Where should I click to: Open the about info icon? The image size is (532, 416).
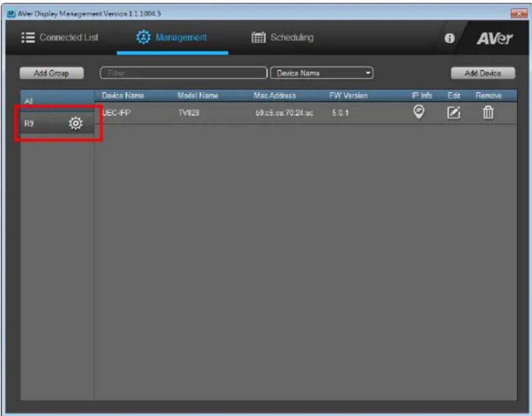coord(449,38)
